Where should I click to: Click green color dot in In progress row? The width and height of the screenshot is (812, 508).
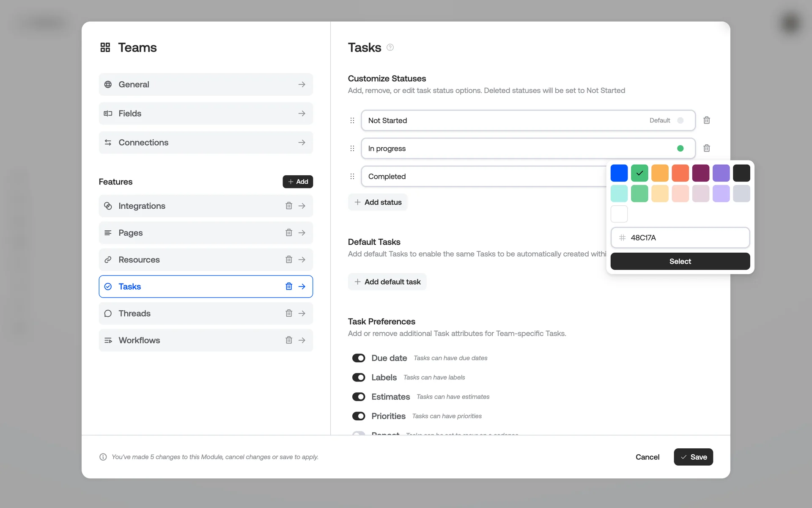click(680, 148)
